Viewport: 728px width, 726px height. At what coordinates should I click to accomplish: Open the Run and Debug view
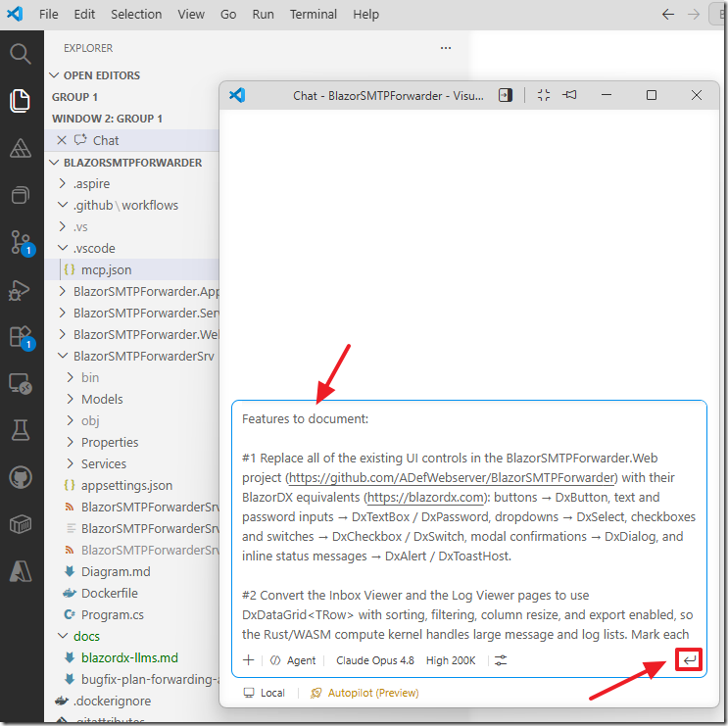coord(20,291)
